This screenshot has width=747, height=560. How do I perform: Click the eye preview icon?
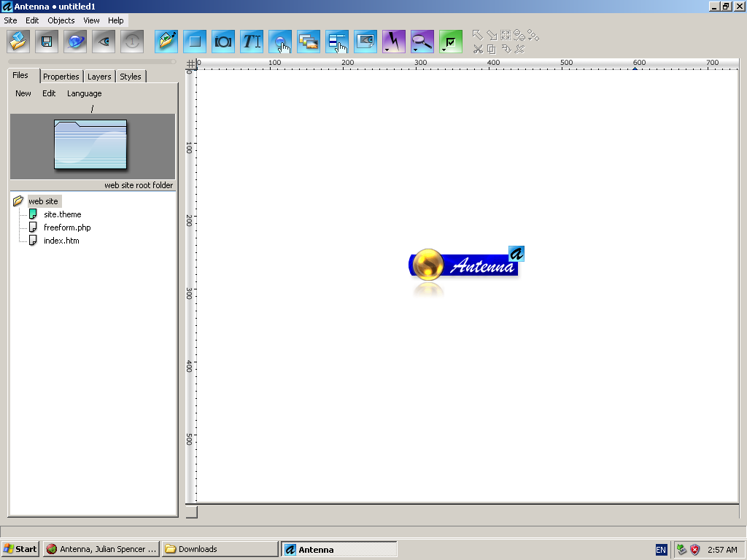[x=104, y=42]
